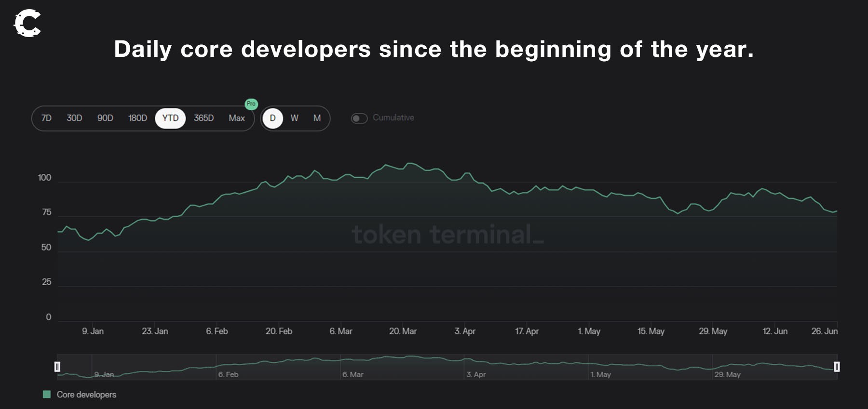Viewport: 868px width, 409px height.
Task: Click the left range navigator handle
Action: (57, 367)
